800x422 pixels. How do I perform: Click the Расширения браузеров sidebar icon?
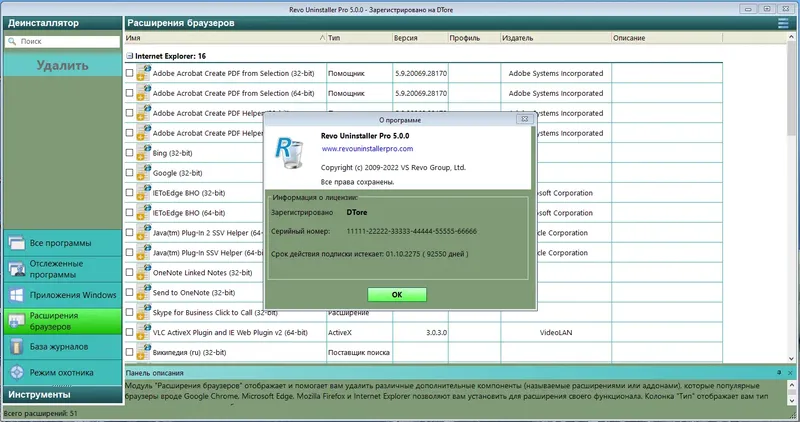(16, 321)
